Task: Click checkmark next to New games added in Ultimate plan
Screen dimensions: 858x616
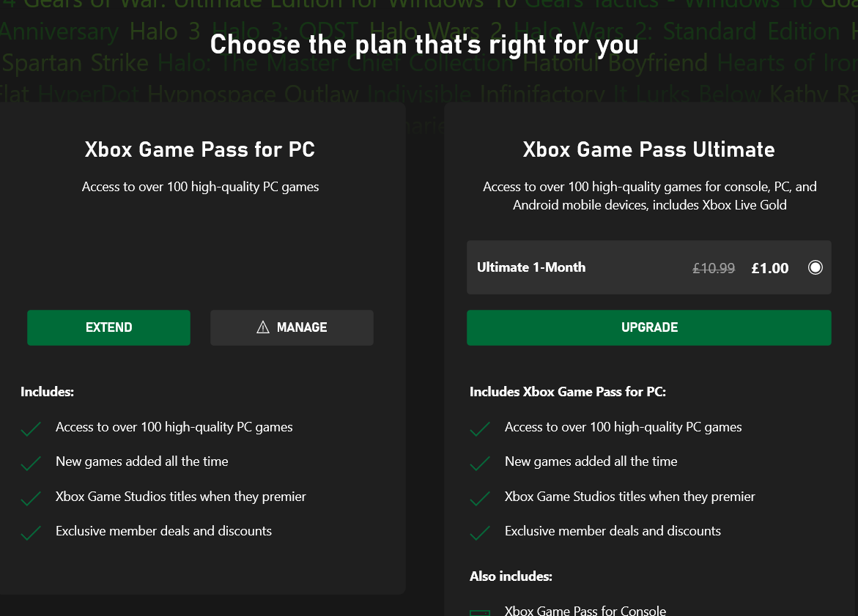Action: tap(480, 464)
